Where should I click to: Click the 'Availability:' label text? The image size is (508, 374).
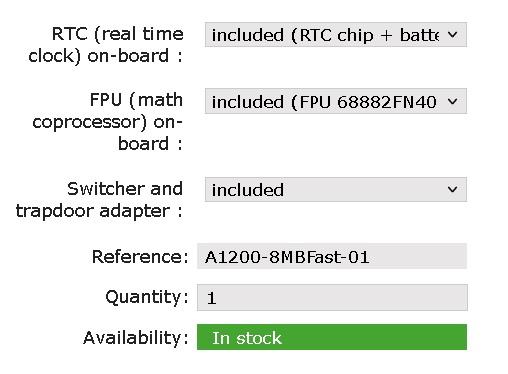tap(136, 338)
